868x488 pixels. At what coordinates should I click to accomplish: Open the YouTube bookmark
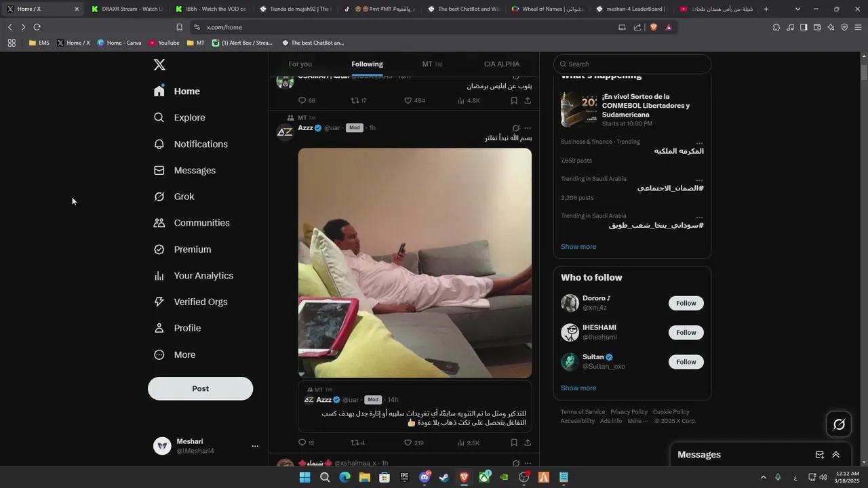point(164,43)
